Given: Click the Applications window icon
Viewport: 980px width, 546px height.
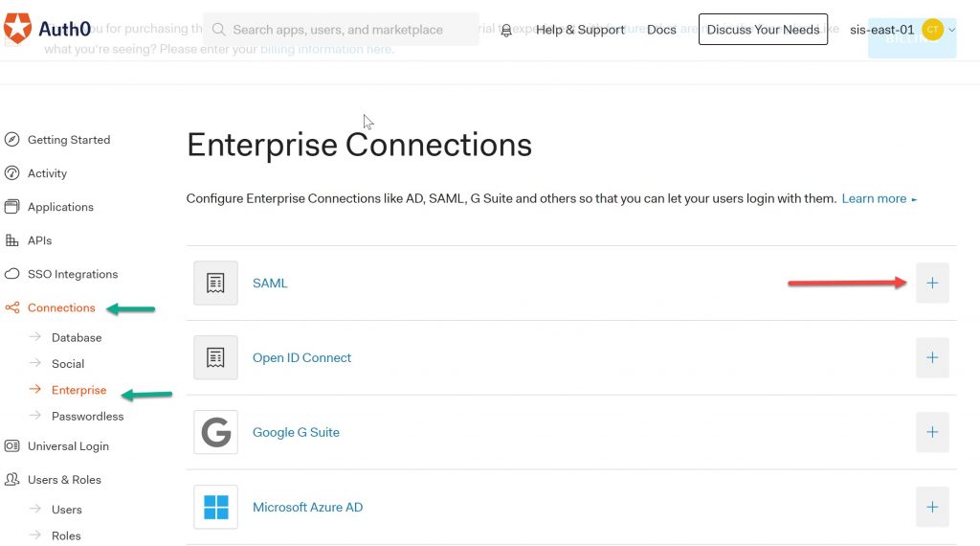Looking at the screenshot, I should (x=11, y=206).
